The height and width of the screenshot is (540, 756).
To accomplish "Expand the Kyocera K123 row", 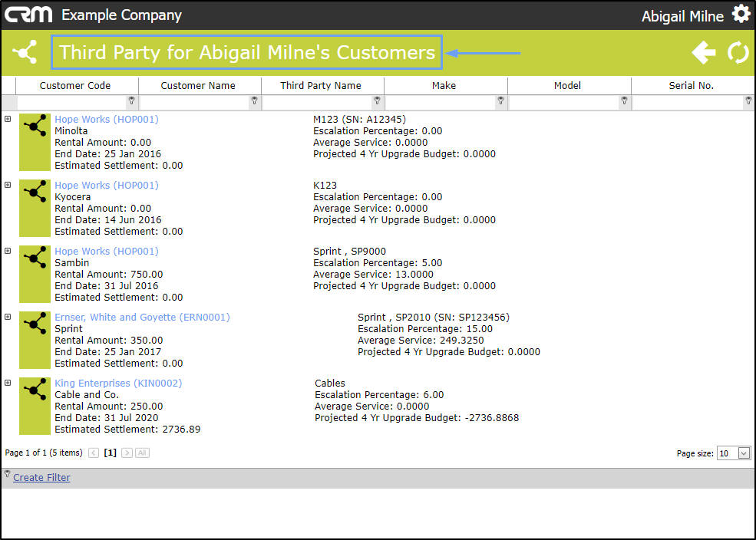I will (8, 185).
